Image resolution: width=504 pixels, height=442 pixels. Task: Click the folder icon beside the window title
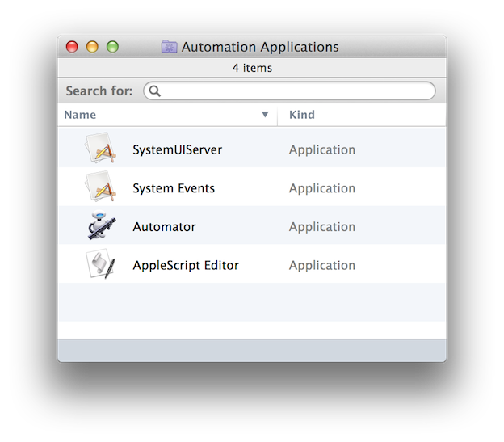pyautogui.click(x=169, y=47)
